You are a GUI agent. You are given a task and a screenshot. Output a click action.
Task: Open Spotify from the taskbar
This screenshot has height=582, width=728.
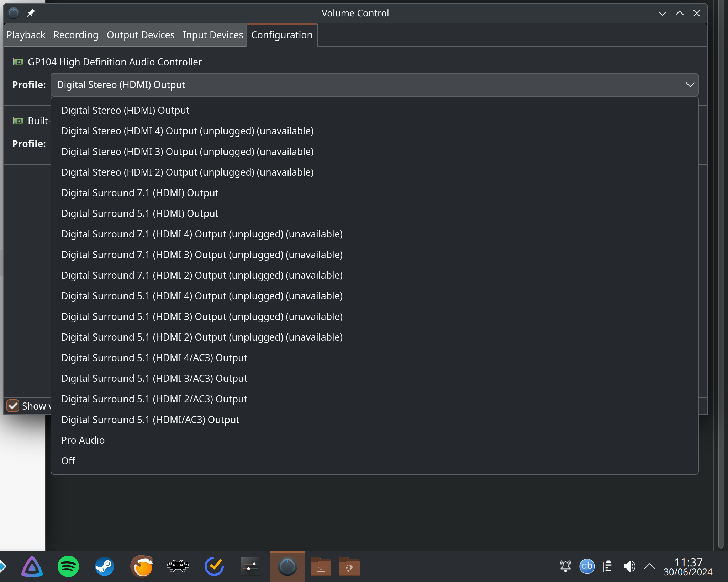tap(68, 566)
